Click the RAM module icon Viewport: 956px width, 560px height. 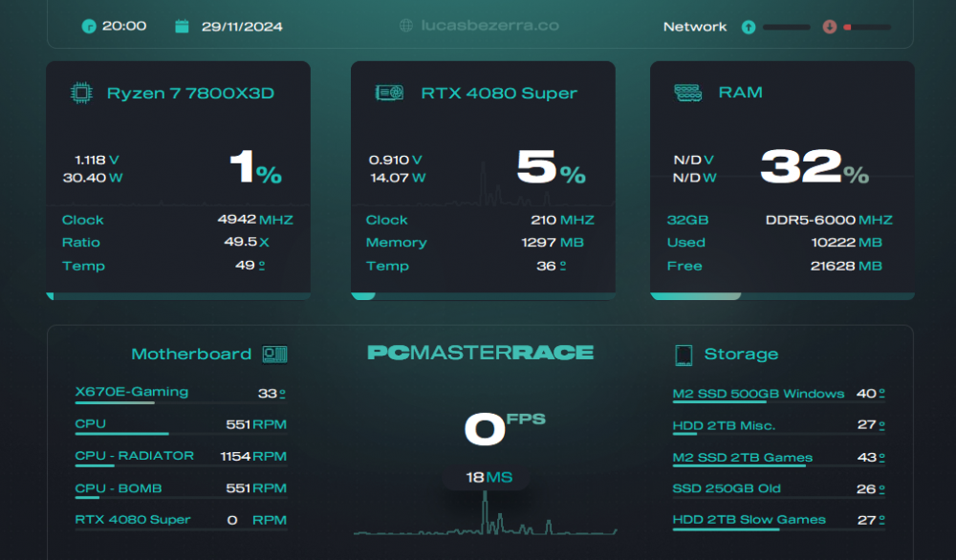(x=687, y=92)
